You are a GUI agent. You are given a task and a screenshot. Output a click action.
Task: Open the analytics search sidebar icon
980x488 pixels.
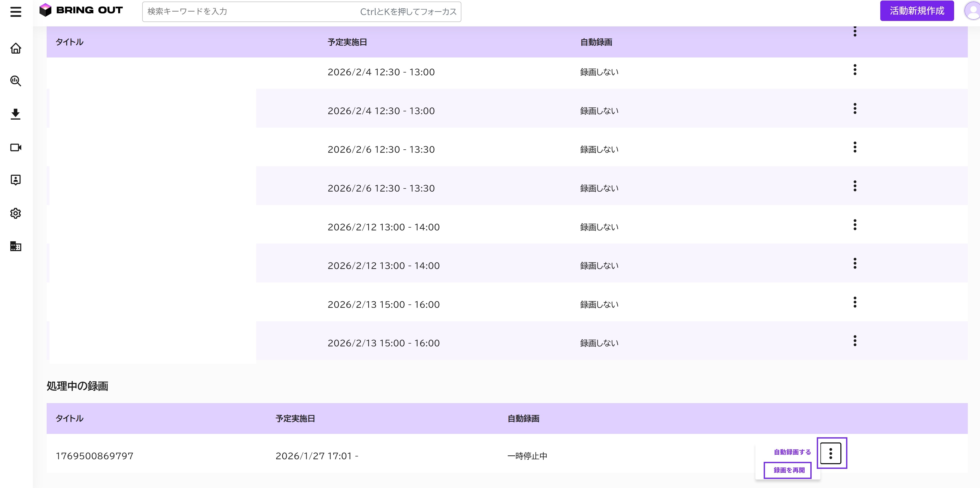[16, 81]
